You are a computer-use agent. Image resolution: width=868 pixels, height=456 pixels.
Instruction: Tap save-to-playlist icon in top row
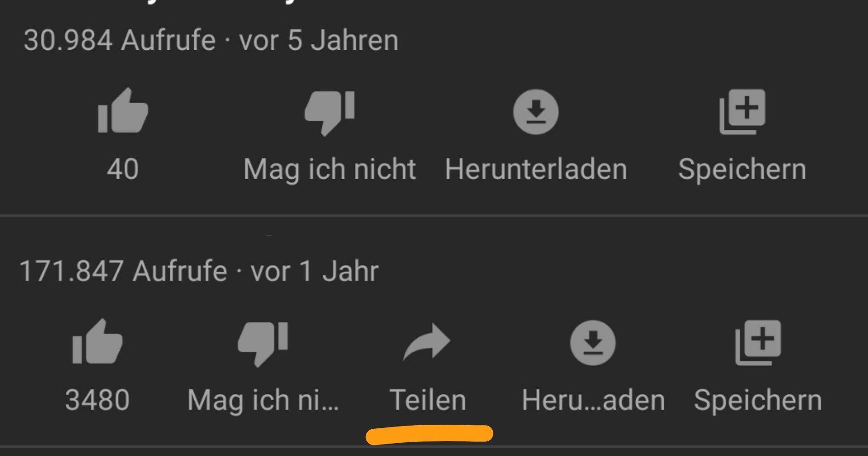(x=742, y=112)
